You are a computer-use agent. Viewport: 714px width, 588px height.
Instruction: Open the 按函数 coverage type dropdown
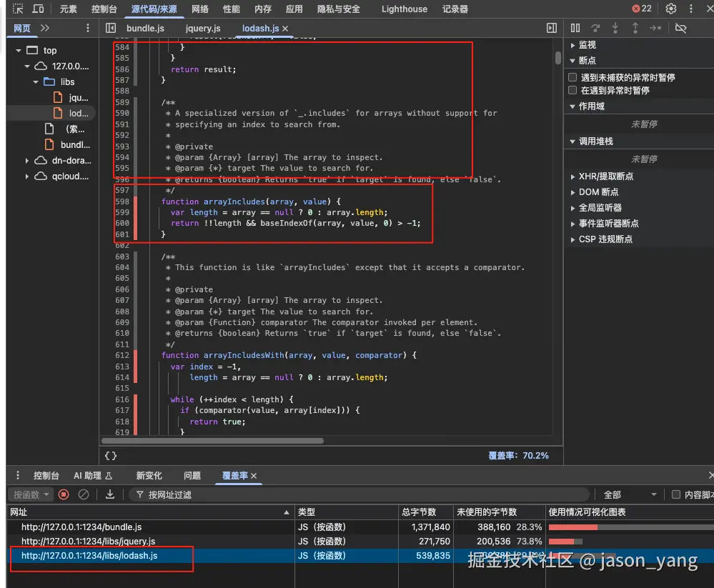coord(31,494)
